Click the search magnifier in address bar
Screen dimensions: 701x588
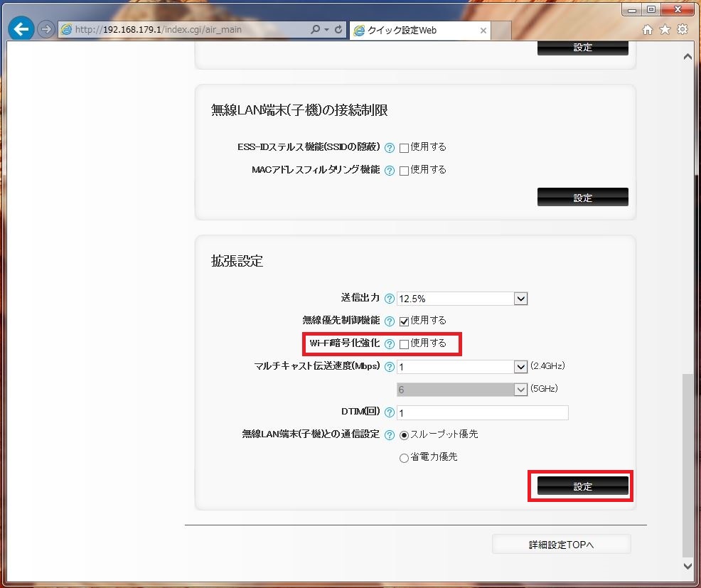click(315, 30)
